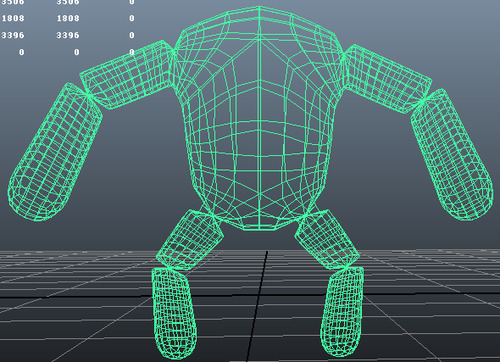Select the upper arm cylinder on screen left

[x=127, y=74]
